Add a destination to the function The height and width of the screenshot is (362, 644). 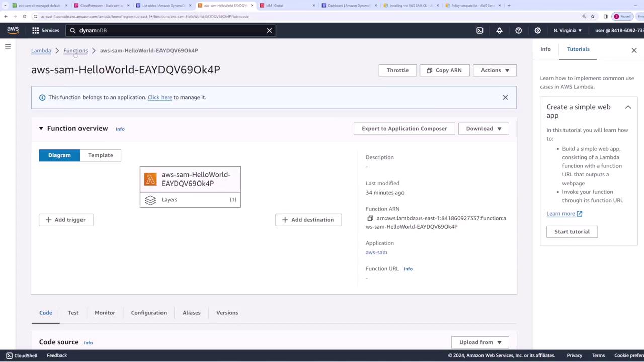click(308, 220)
